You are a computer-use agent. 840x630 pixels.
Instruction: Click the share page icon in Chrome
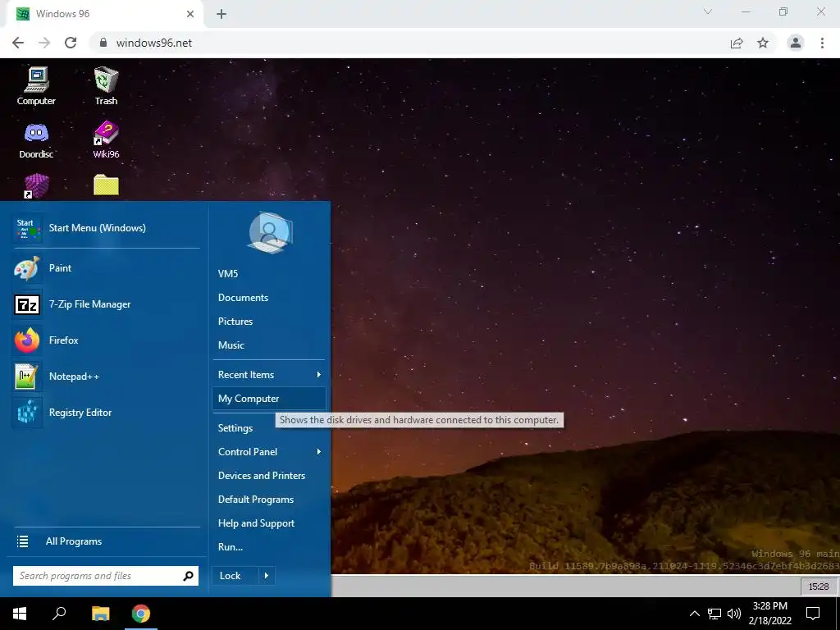[737, 43]
